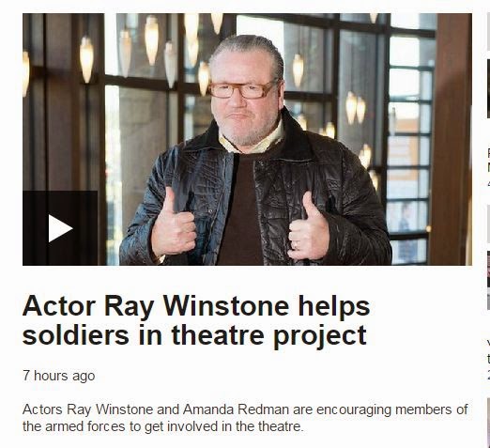Play the Ray Winstone video
Viewport: 490px width, 448px height.
pyautogui.click(x=60, y=228)
